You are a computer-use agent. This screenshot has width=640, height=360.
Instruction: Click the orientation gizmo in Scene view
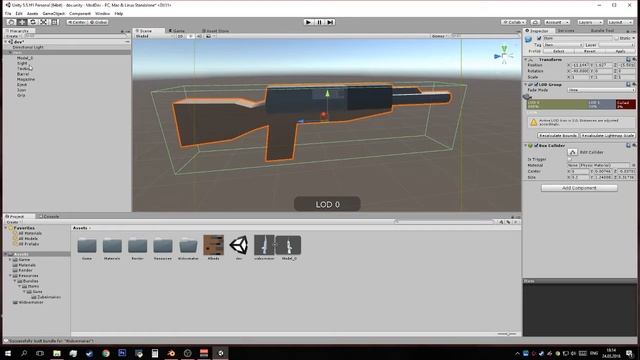(x=504, y=55)
